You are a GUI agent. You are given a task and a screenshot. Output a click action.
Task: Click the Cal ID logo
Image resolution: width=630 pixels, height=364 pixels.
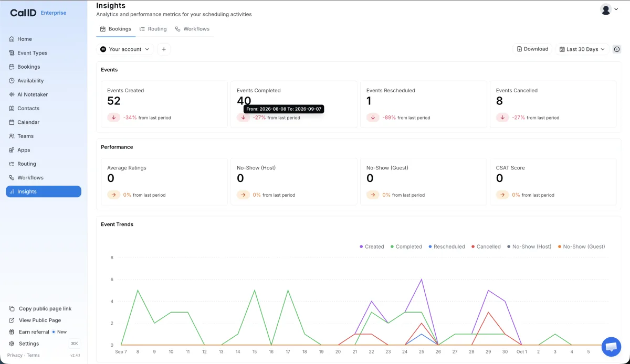point(23,13)
